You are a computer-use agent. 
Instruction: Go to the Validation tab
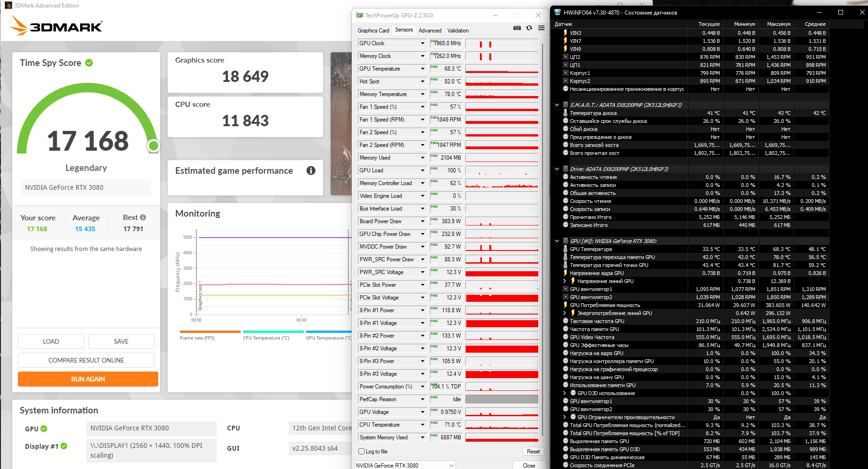pos(458,31)
